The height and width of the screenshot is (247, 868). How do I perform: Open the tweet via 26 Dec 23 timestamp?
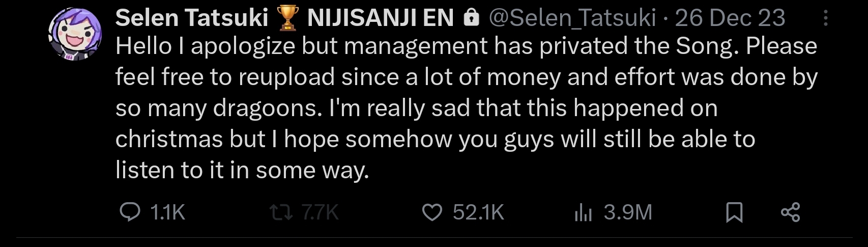[730, 18]
